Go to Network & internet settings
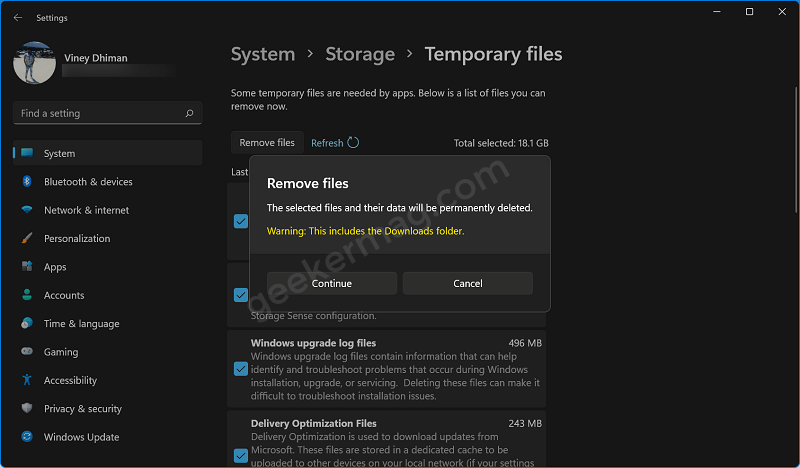 coord(86,210)
